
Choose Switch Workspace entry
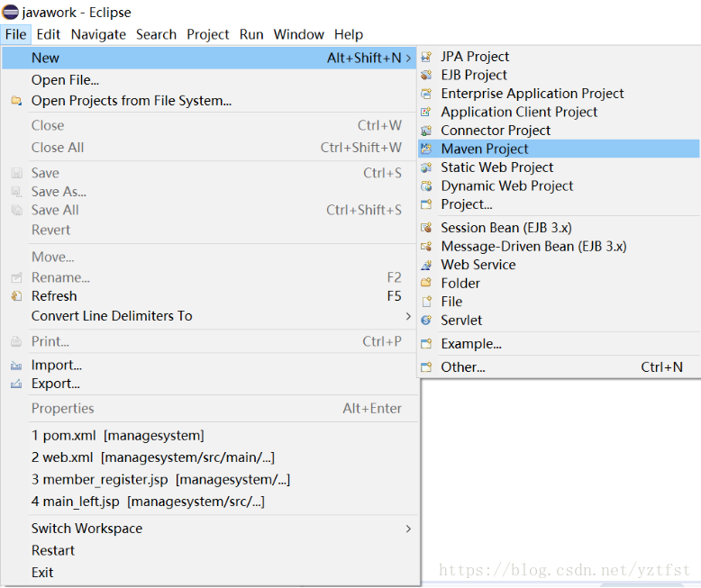tap(209, 529)
